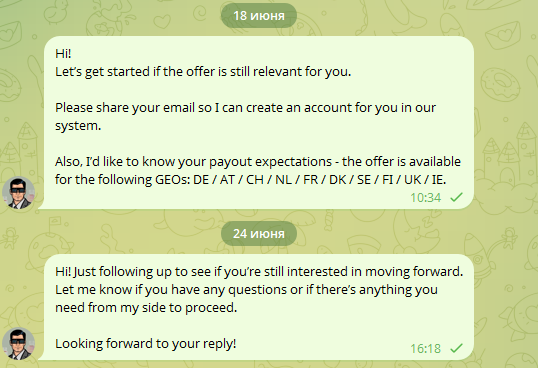The image size is (538, 368).
Task: Click the word "system." in the first message
Action: 78,126
